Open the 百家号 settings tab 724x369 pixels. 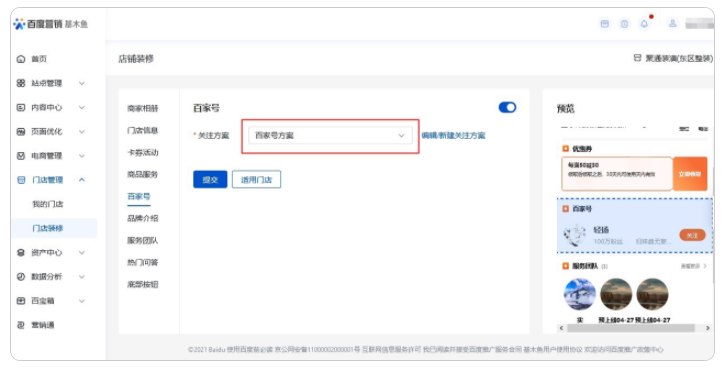[139, 196]
